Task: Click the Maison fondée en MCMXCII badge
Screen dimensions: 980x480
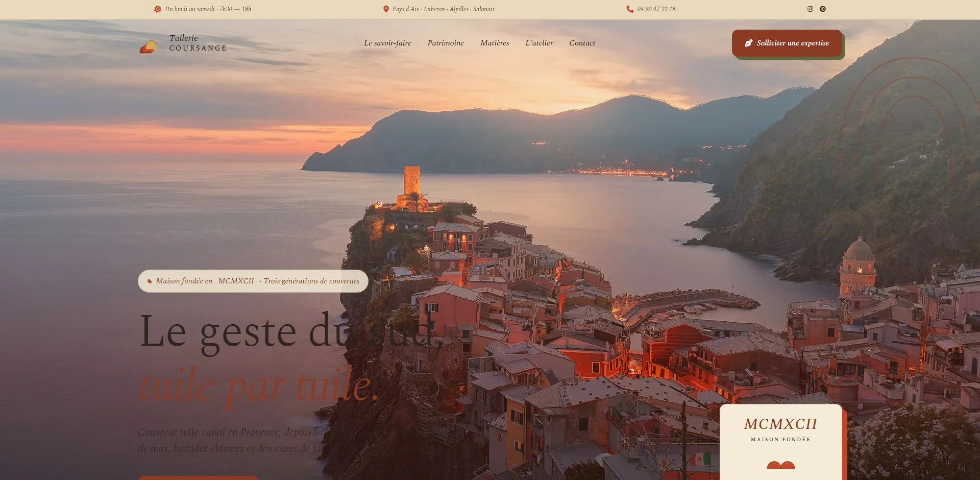Action: [253, 281]
